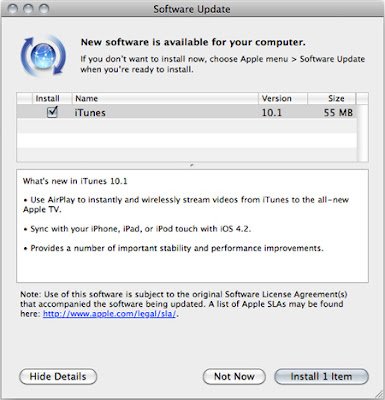
Task: Click the 55 MB size value
Action: (338, 113)
